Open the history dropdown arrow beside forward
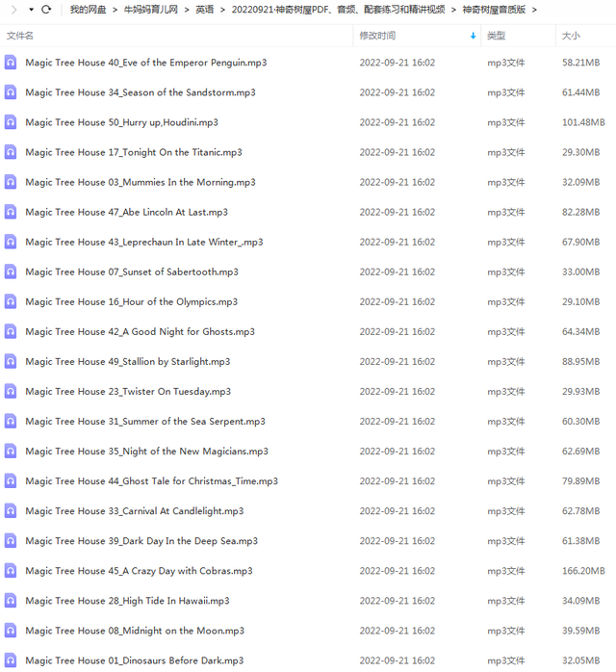 31,10
